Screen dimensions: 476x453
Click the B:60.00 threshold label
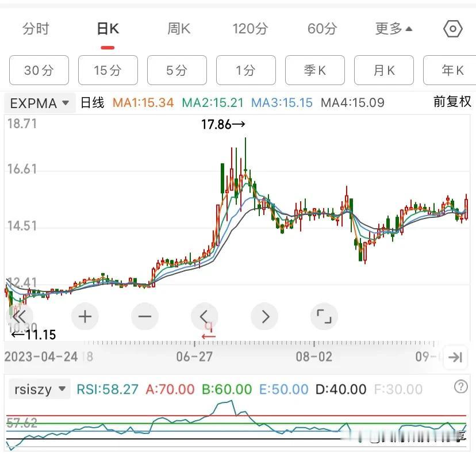[x=227, y=389]
